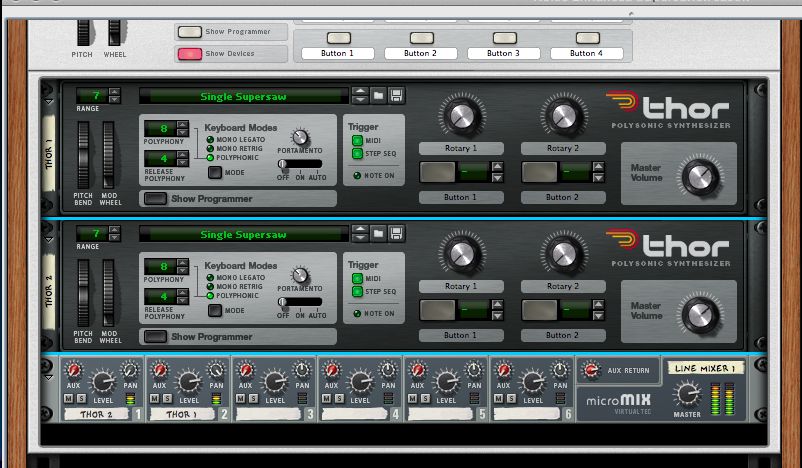
Task: Click AUX RETURN knob on Line Mixer
Action: coord(591,370)
